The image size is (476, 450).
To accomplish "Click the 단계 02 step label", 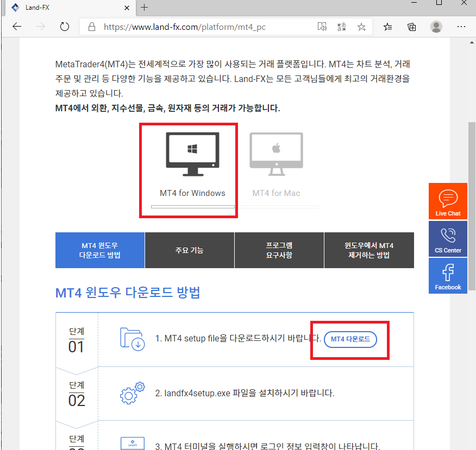I will click(77, 394).
